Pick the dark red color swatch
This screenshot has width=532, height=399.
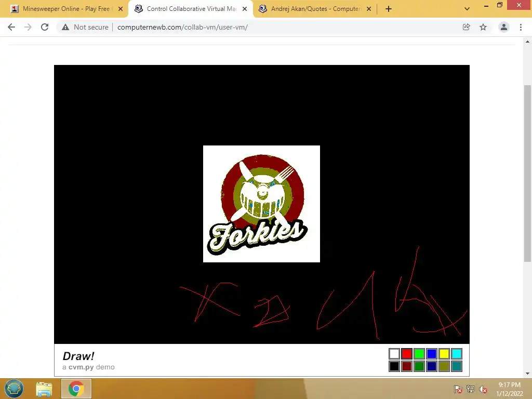[406, 366]
